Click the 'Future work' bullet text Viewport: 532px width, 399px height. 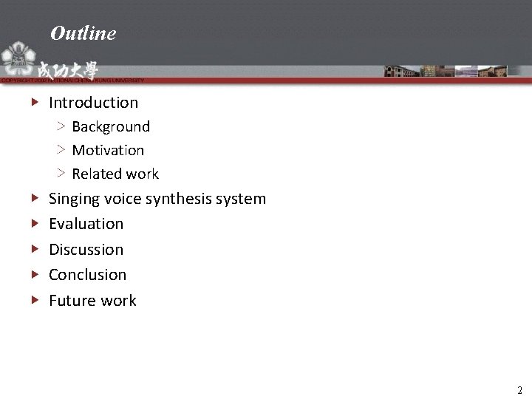92,301
